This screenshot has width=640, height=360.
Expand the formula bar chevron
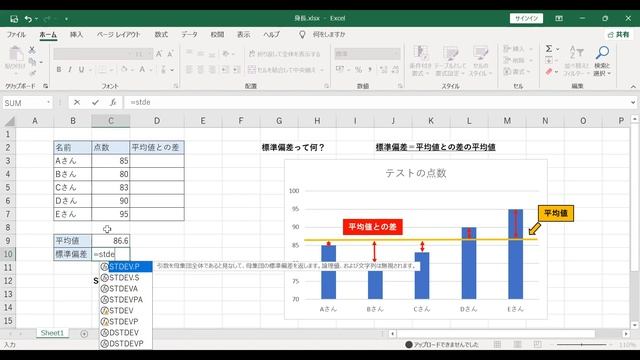[633, 102]
